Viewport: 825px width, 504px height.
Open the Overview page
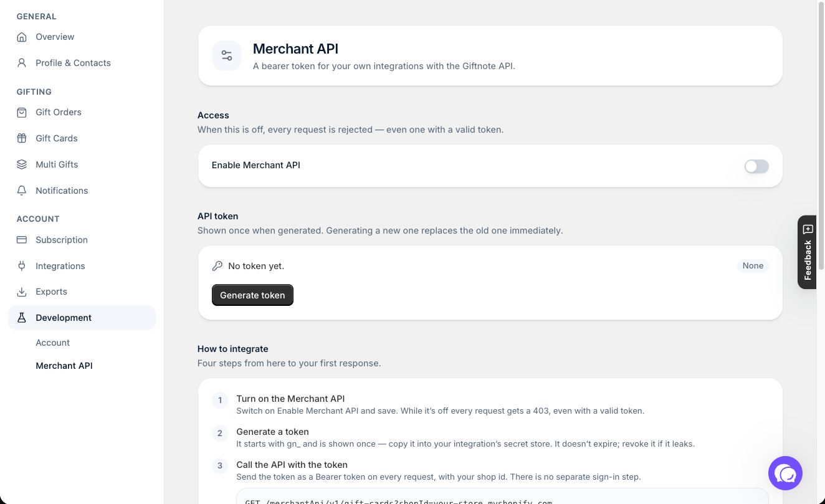(x=82, y=37)
